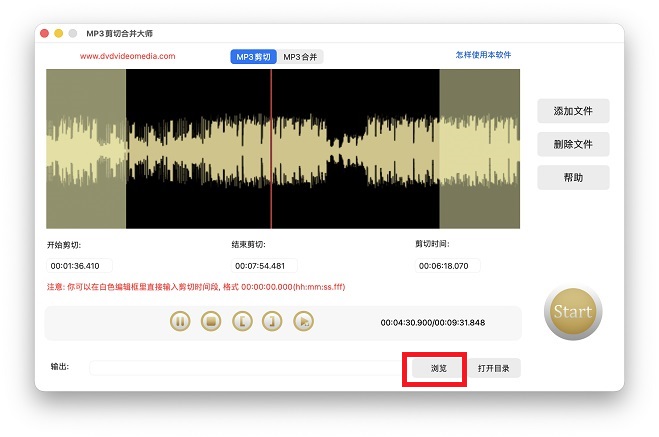Click the dimmed waveform region at left edge
This screenshot has width=659, height=437.
(x=85, y=150)
